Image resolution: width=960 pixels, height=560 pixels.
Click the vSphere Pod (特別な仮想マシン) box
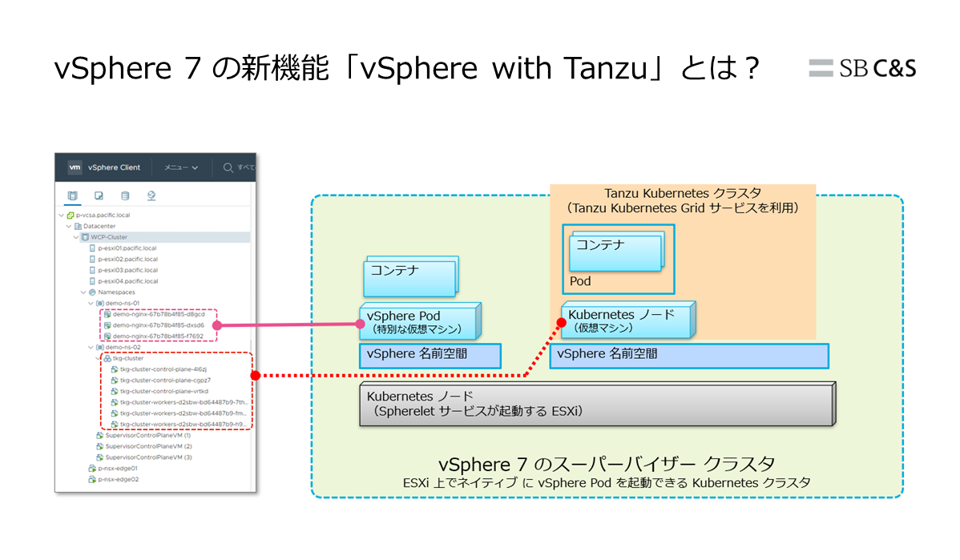420,322
